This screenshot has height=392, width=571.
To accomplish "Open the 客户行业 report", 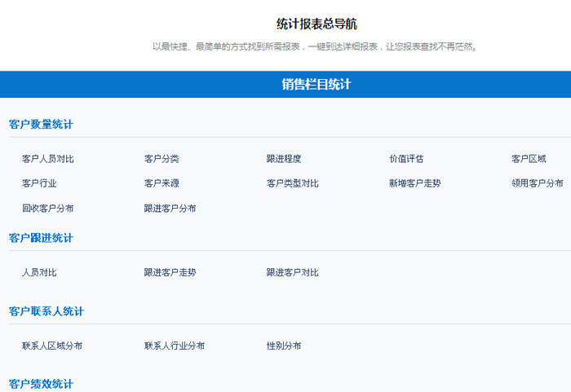I will (x=39, y=183).
